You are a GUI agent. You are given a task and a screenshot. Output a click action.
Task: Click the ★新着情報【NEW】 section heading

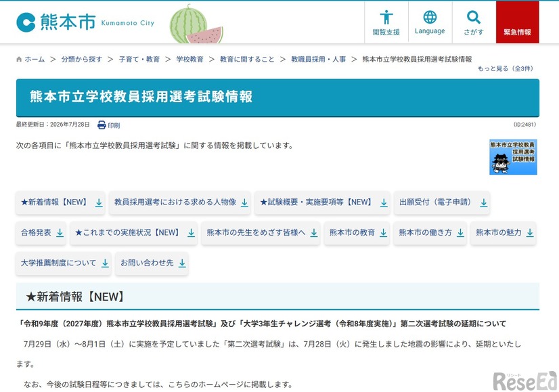click(76, 297)
